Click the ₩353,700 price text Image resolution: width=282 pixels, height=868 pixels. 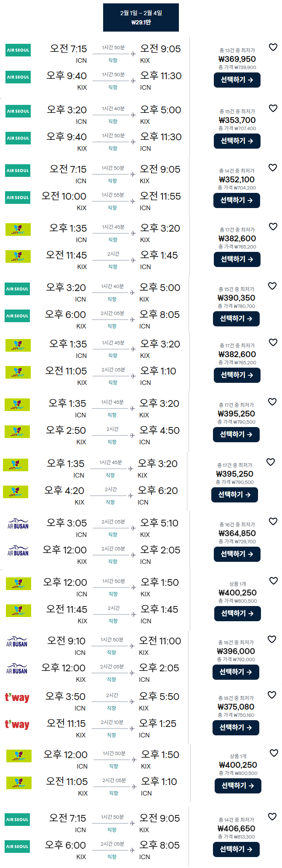pyautogui.click(x=237, y=120)
